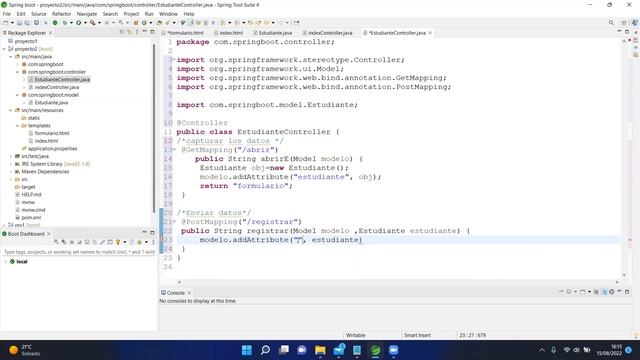
Task: Close the Console view tab
Action: (189, 293)
